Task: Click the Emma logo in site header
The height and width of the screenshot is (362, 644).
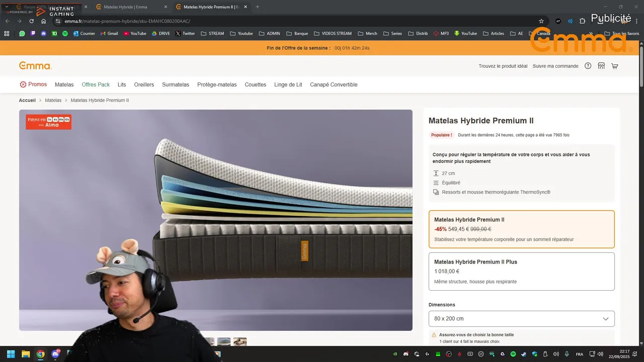Action: point(35,66)
